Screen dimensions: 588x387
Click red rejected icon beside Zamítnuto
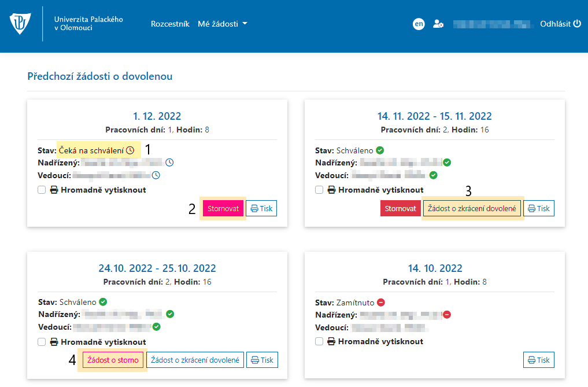tap(381, 302)
